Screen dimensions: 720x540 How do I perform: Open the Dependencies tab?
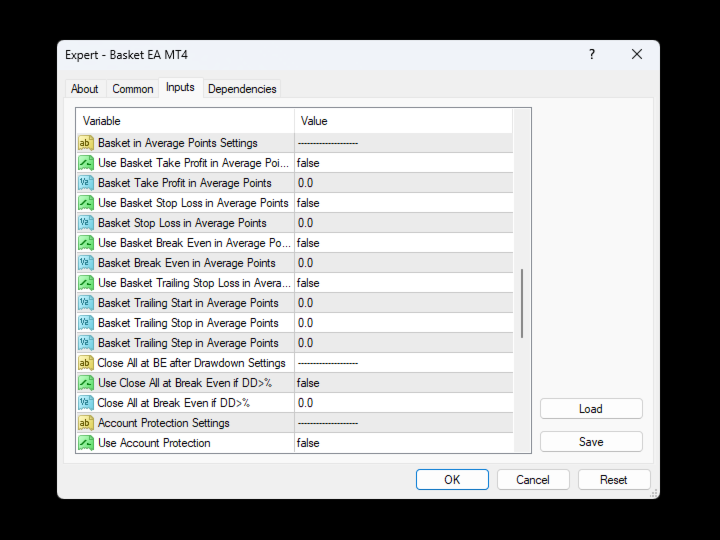click(x=242, y=89)
